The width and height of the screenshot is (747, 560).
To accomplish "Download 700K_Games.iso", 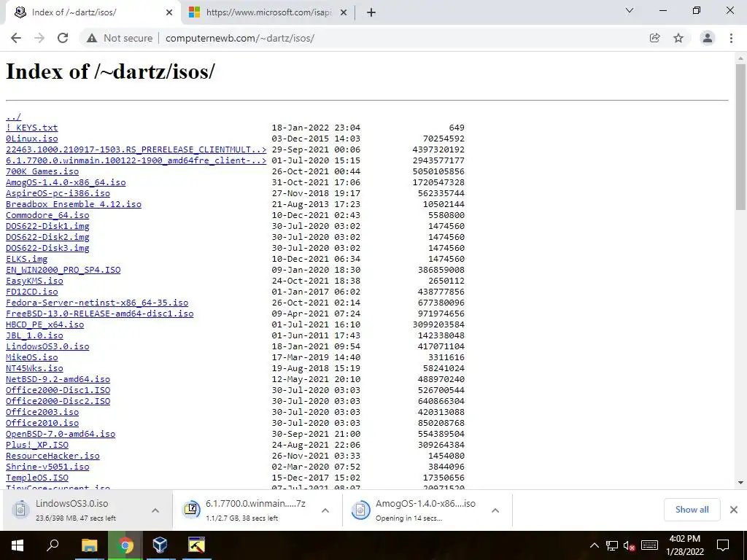I will pos(42,171).
